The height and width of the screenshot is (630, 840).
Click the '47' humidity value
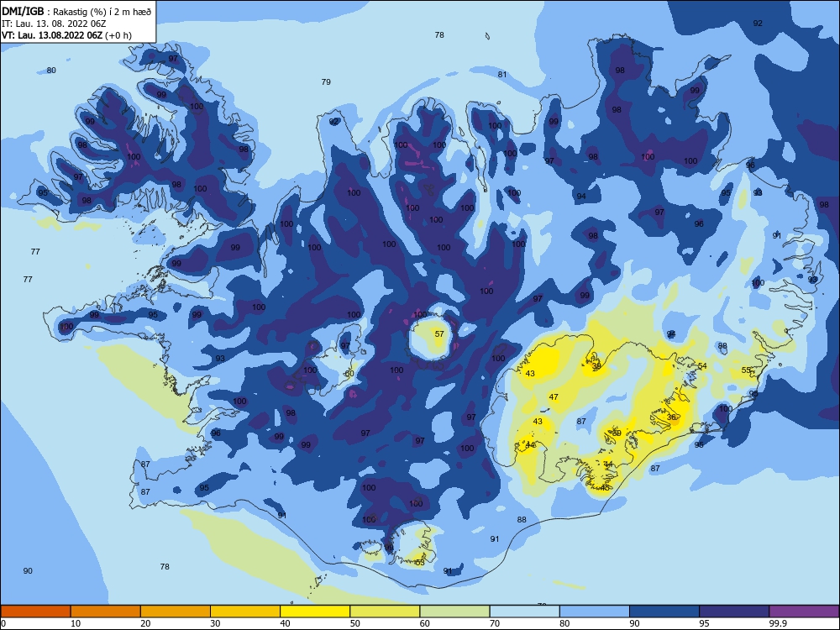point(554,397)
